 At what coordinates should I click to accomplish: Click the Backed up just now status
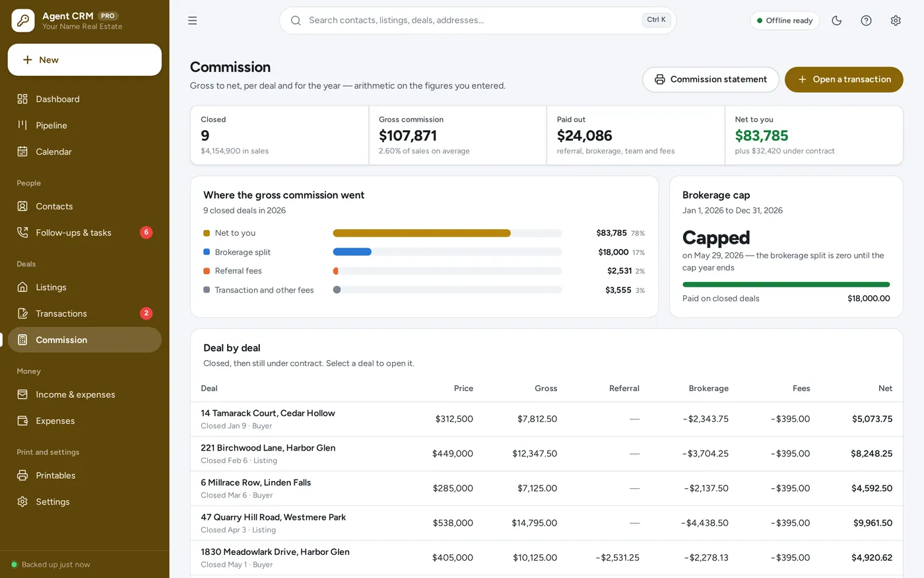51,565
